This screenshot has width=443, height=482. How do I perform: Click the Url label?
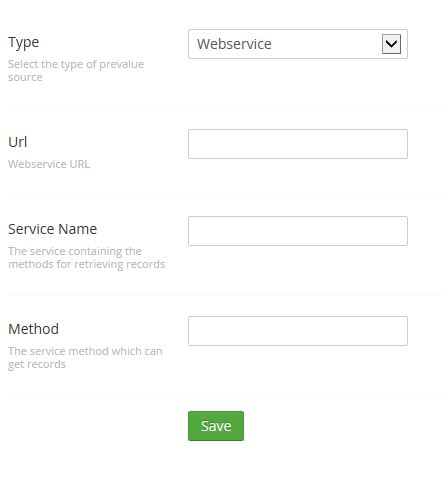18,142
